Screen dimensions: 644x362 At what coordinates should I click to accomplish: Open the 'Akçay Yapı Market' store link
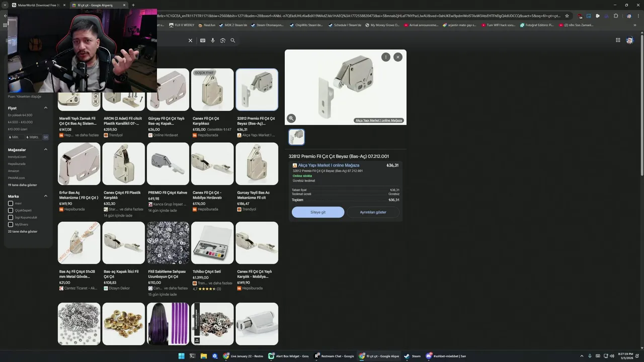tap(329, 165)
